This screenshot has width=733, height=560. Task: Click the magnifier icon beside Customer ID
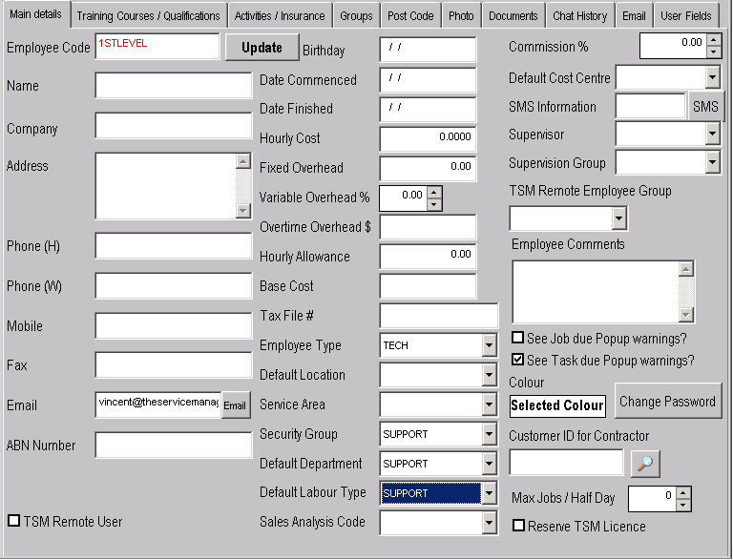pyautogui.click(x=645, y=464)
